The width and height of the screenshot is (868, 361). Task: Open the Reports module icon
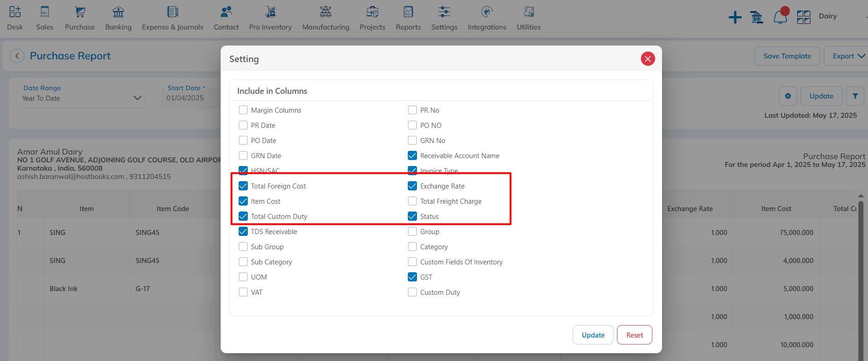pos(408,11)
